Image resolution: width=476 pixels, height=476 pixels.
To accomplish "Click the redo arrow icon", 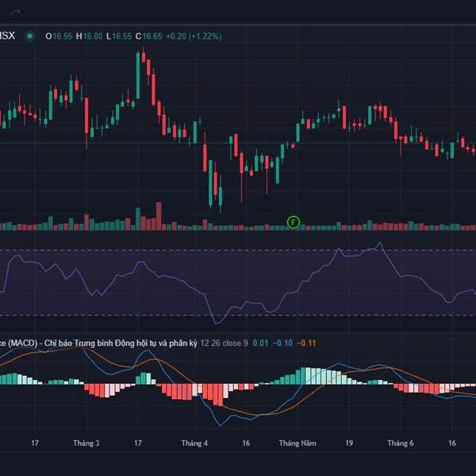I will pyautogui.click(x=16, y=12).
